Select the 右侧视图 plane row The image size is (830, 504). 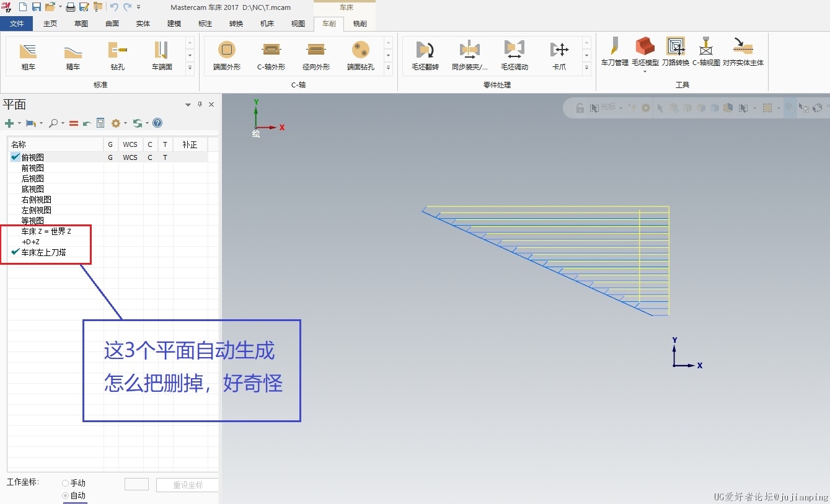point(37,200)
